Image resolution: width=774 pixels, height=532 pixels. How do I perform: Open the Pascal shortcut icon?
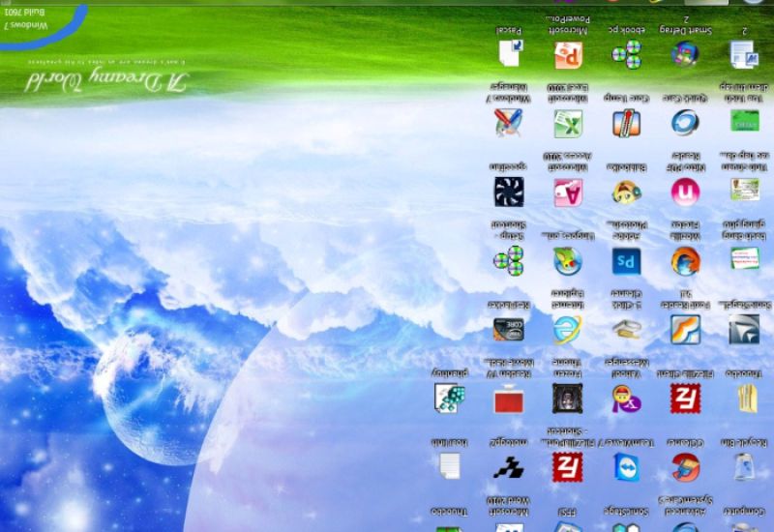pos(509,53)
